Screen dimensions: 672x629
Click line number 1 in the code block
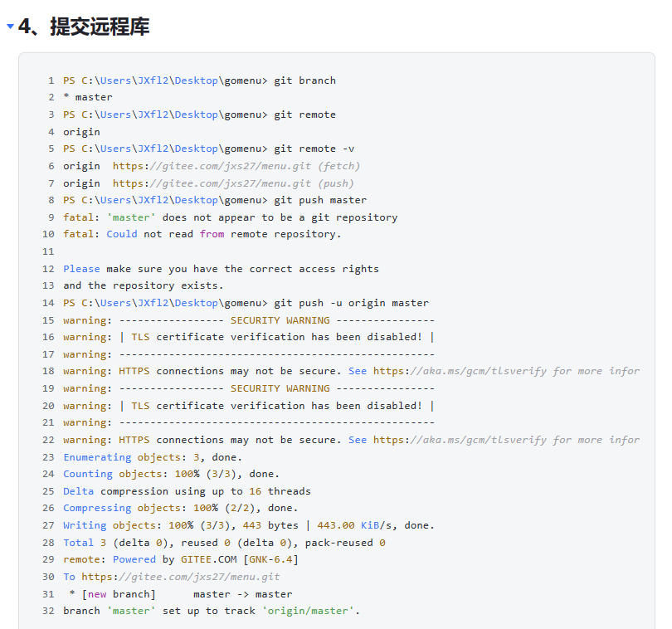[x=51, y=80]
